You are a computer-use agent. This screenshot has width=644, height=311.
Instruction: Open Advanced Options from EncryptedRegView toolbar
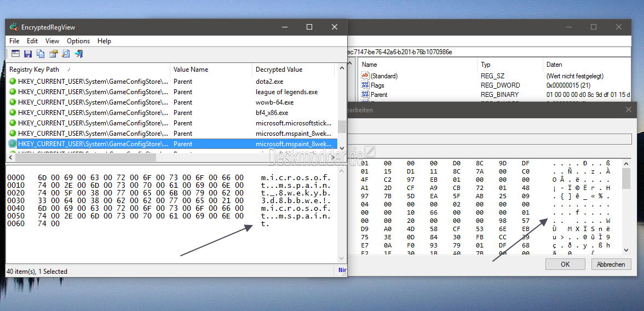point(15,54)
